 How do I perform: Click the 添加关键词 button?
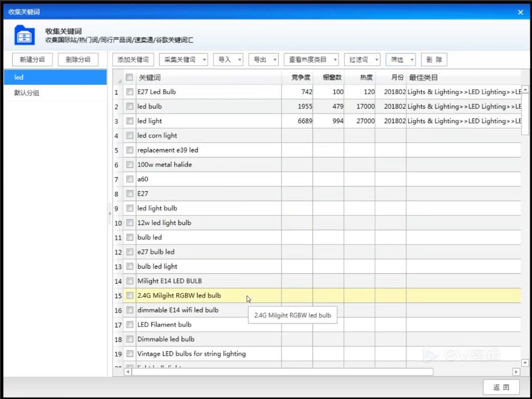133,60
